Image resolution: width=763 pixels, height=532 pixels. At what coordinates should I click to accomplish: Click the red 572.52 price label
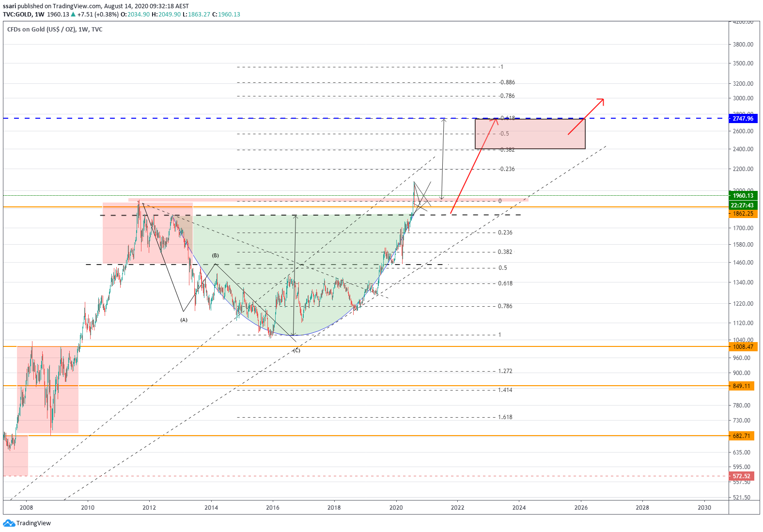[741, 476]
